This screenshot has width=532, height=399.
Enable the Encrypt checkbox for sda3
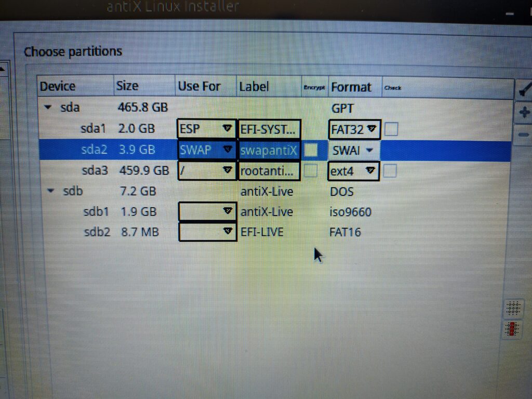(311, 170)
